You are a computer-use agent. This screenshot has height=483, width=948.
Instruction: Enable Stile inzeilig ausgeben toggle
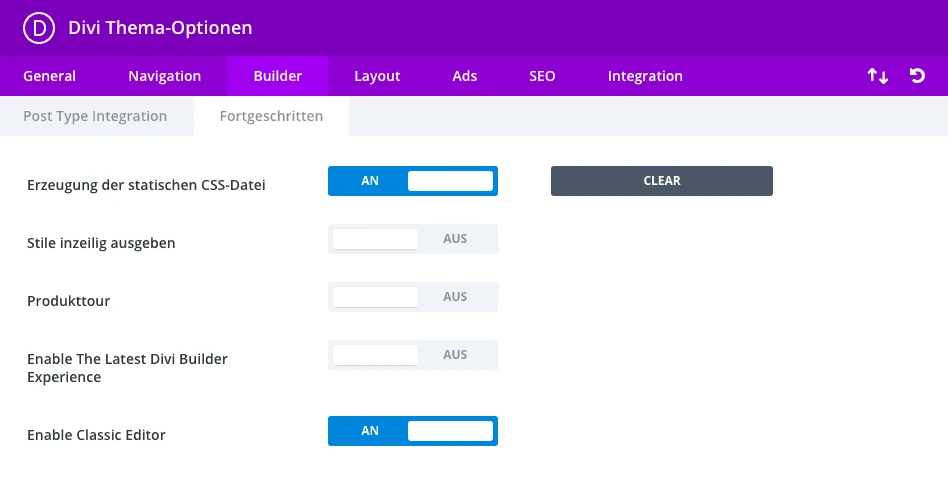(x=413, y=239)
